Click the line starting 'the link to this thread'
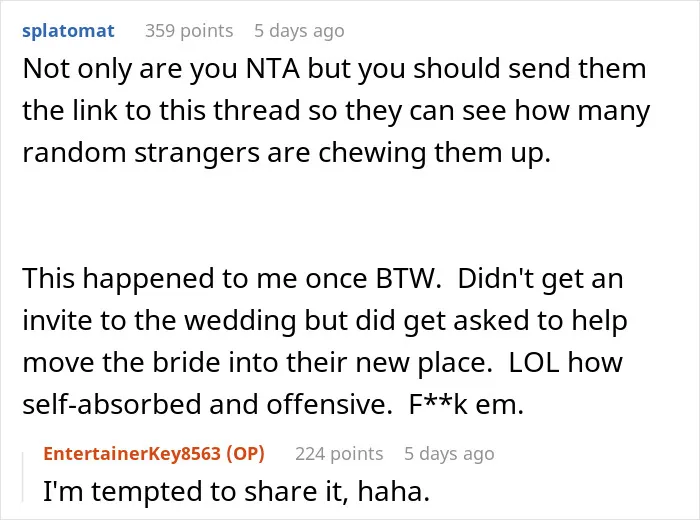This screenshot has height=520, width=700. [336, 111]
